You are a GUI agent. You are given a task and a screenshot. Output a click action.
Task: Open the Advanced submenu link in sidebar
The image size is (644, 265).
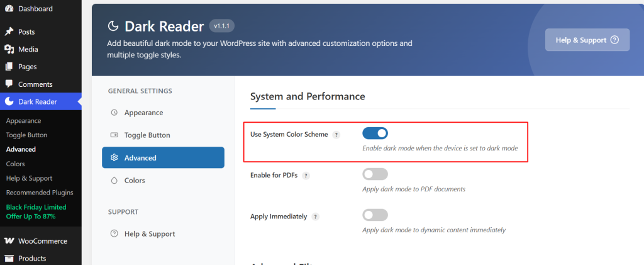point(21,149)
